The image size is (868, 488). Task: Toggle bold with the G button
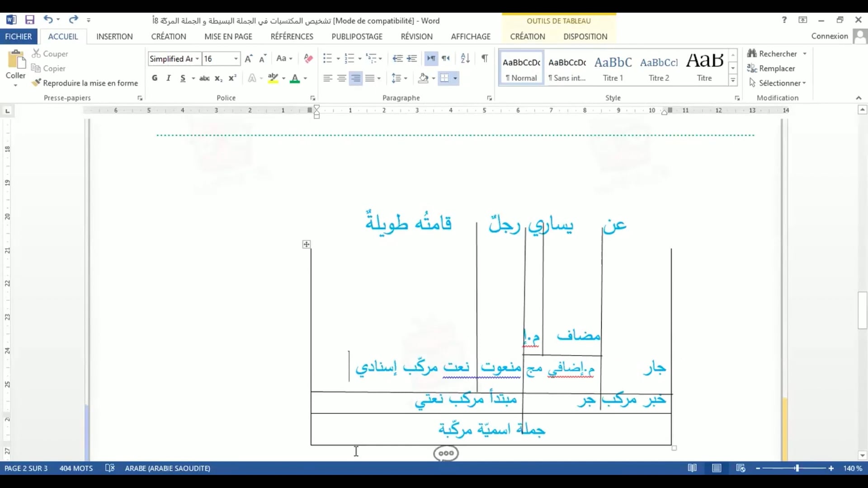155,78
